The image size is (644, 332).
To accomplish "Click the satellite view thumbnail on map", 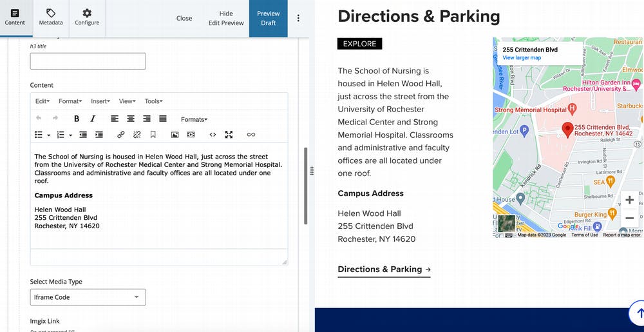I will (x=506, y=223).
